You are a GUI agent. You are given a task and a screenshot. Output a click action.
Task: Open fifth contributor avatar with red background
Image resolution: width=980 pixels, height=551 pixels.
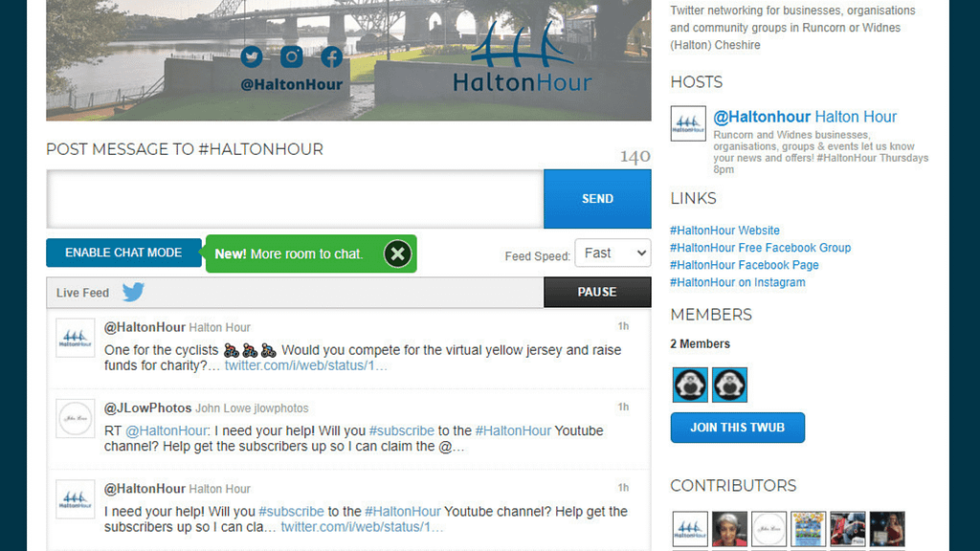(x=848, y=528)
